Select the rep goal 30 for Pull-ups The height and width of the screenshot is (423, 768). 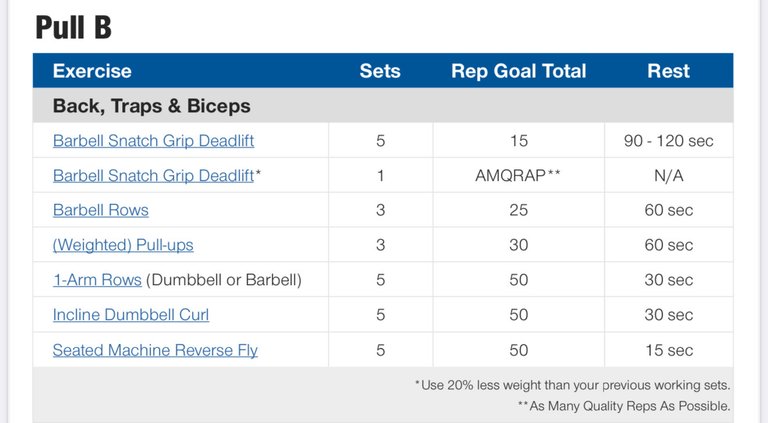pyautogui.click(x=518, y=245)
